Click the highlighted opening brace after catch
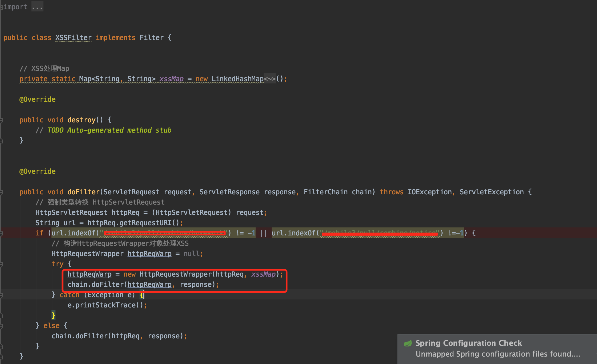This screenshot has width=597, height=364. [x=142, y=295]
